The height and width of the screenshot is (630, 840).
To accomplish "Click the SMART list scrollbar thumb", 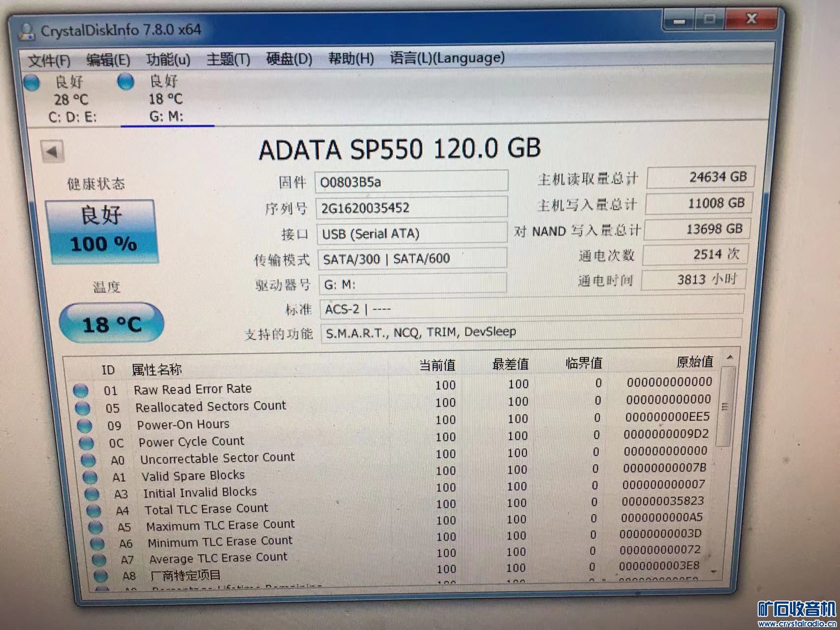I will click(x=725, y=407).
